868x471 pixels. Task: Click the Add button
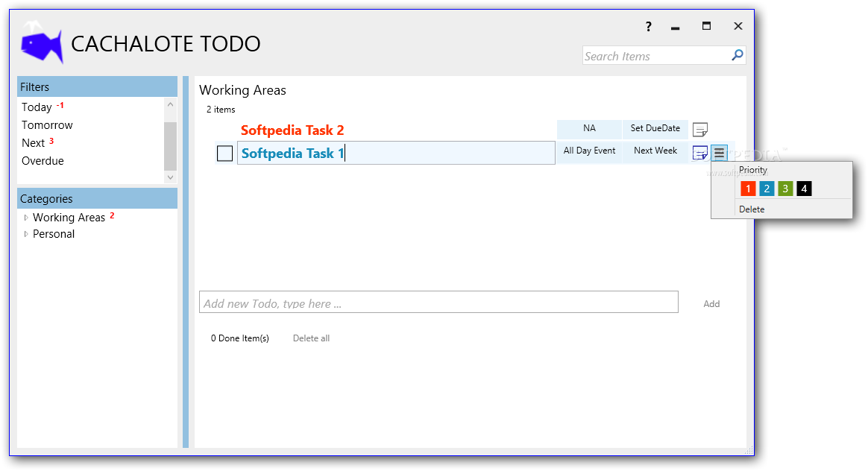pos(711,304)
